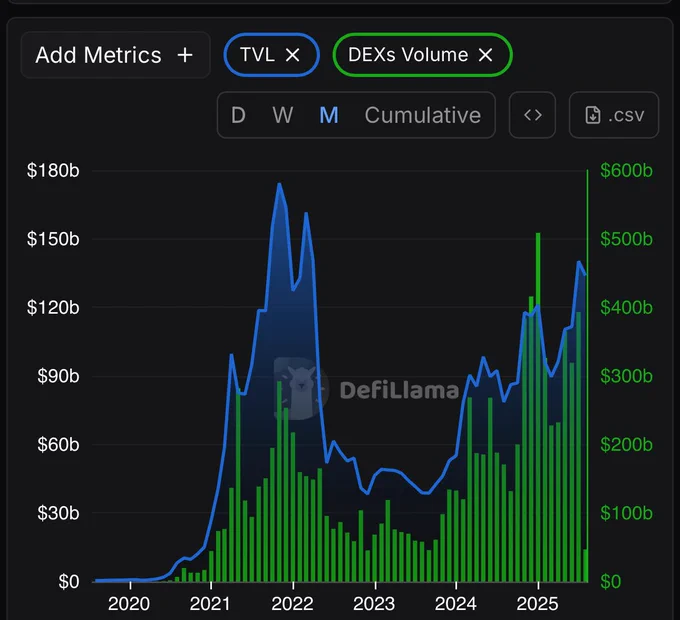Click the 2021 x-axis label
This screenshot has height=620, width=680.
(x=210, y=604)
